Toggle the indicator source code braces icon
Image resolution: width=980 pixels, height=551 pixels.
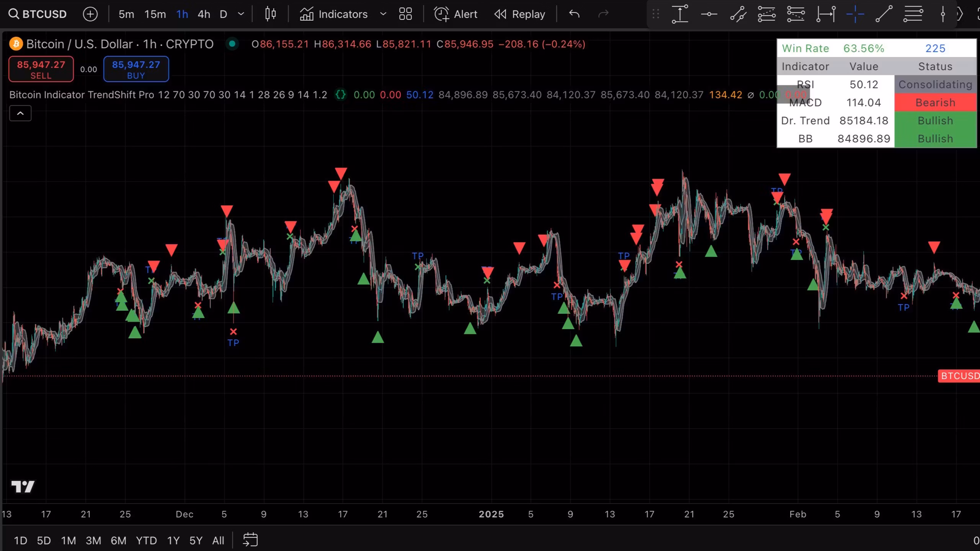tap(340, 95)
